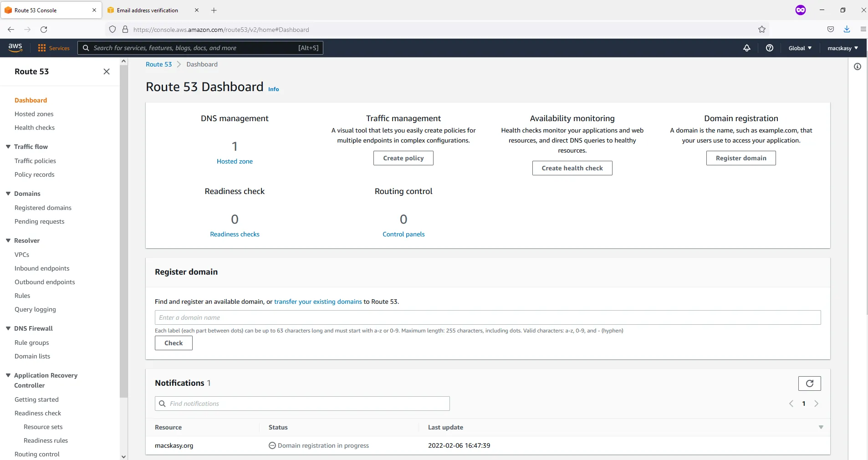Open the Hosted zone link
This screenshot has height=460, width=868.
click(235, 161)
